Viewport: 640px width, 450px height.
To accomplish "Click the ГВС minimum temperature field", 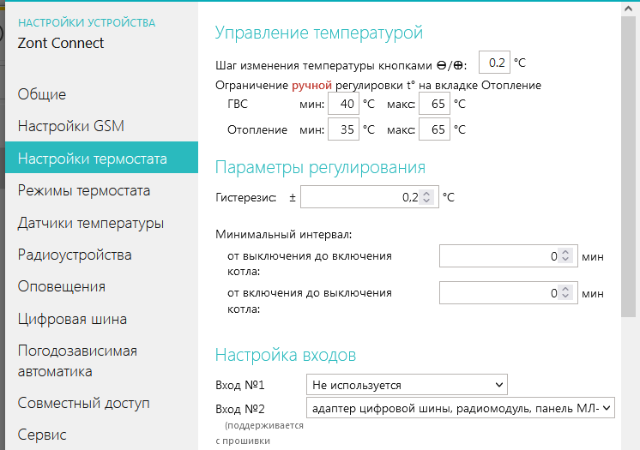I will (x=343, y=103).
